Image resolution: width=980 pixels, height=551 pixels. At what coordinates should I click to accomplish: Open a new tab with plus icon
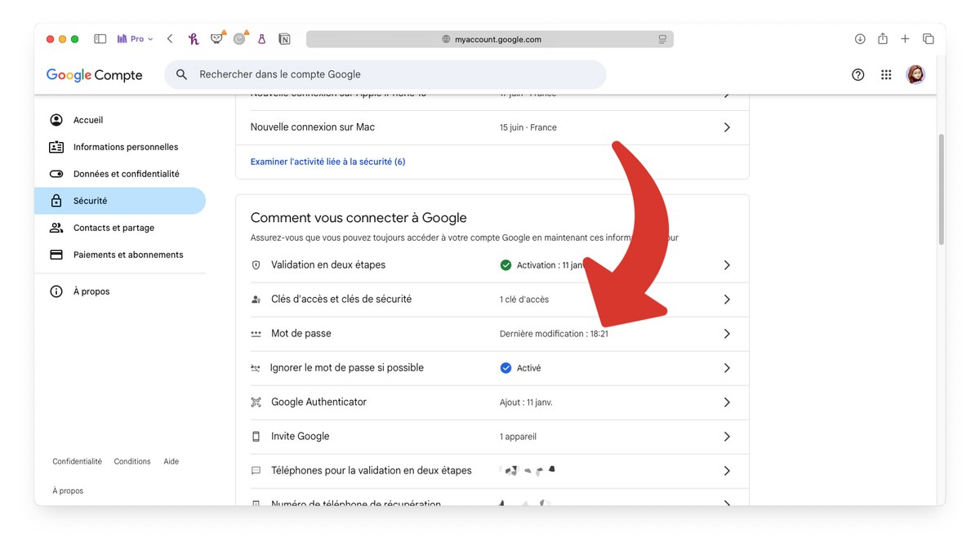(x=905, y=39)
